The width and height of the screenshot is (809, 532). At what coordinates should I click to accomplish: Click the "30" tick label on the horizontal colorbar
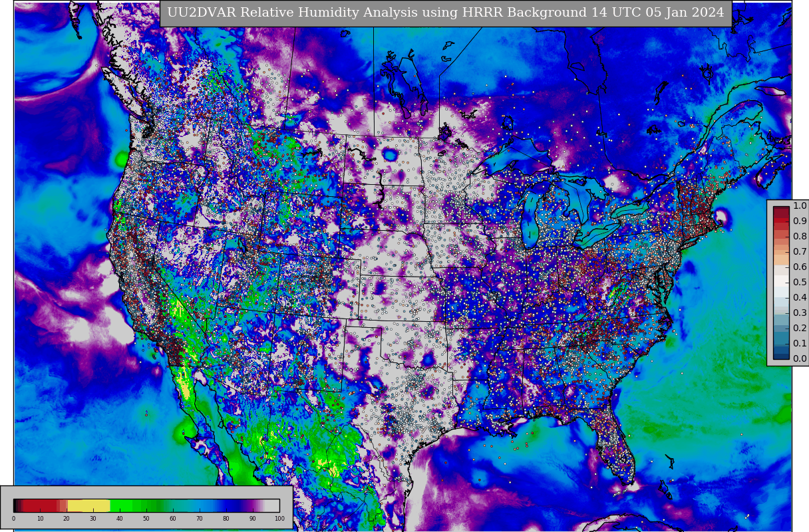[x=93, y=519]
